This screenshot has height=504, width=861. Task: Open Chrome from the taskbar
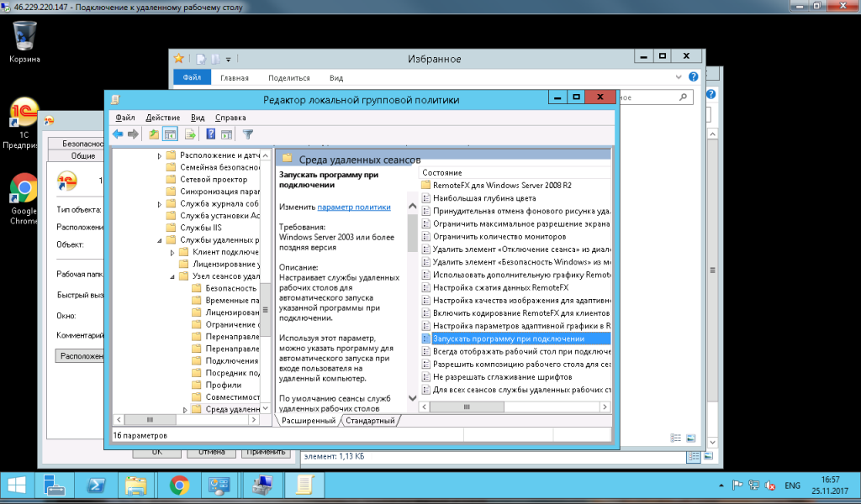(x=179, y=486)
